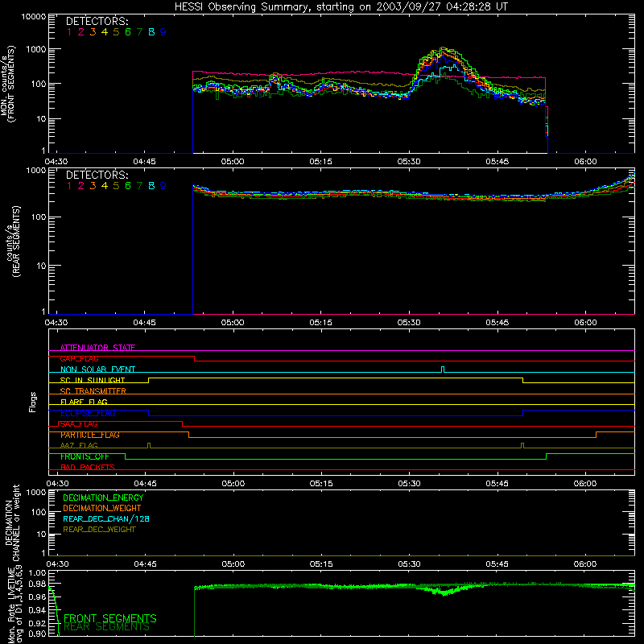Click 06:00 time label under the flags plot
The image size is (644, 644).
[x=585, y=484]
